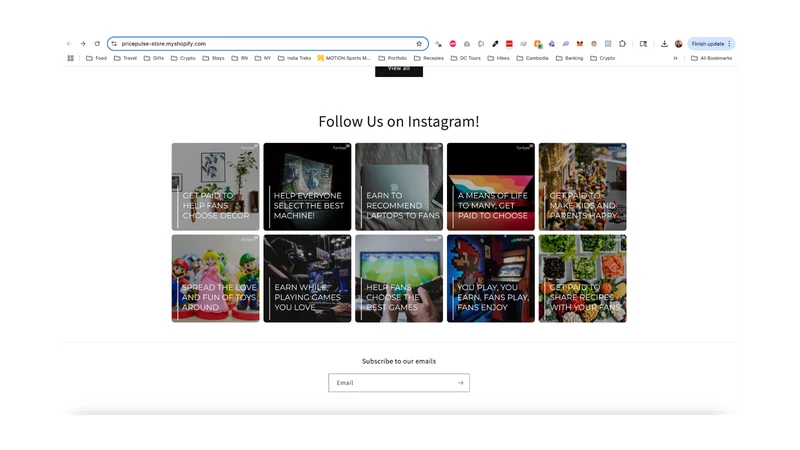Open the All Bookmarks folder
This screenshot has height=450, width=800.
coord(711,58)
